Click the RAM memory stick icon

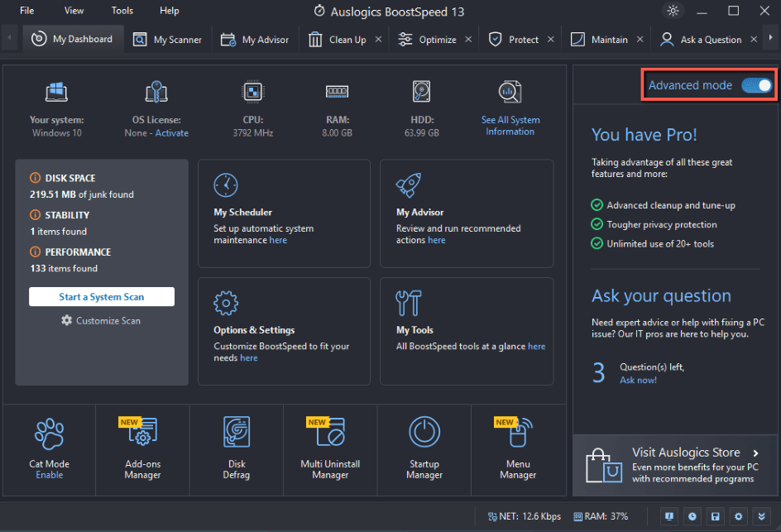338,92
